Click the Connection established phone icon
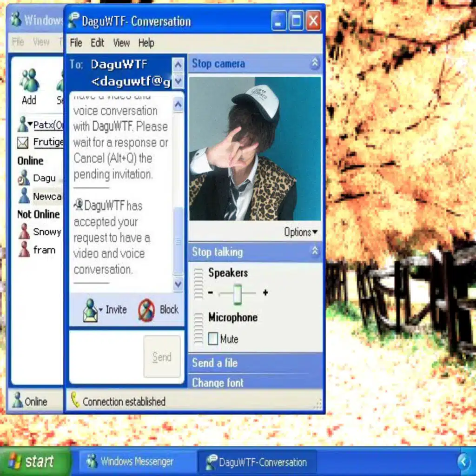Viewport: 476px width, 476px height. click(x=74, y=401)
